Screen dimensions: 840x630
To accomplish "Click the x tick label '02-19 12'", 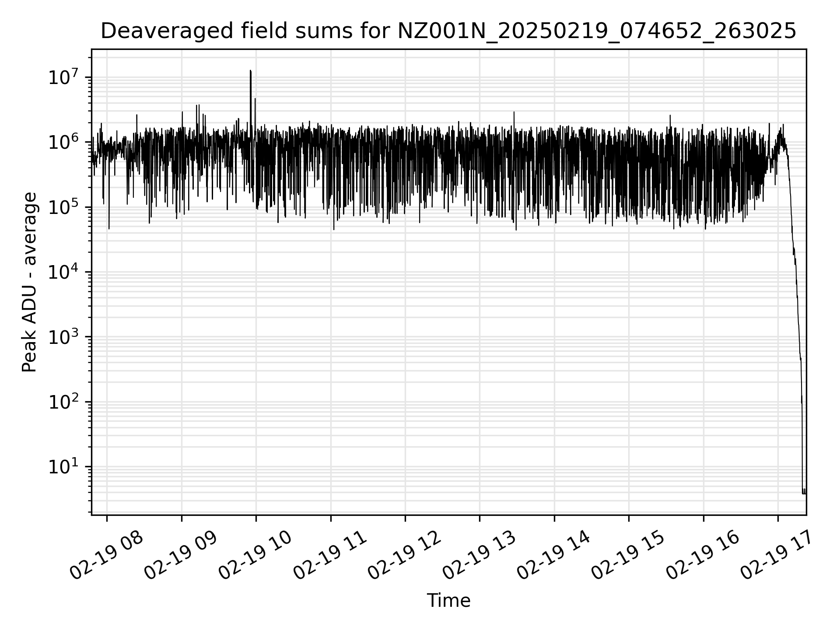I will click(405, 556).
